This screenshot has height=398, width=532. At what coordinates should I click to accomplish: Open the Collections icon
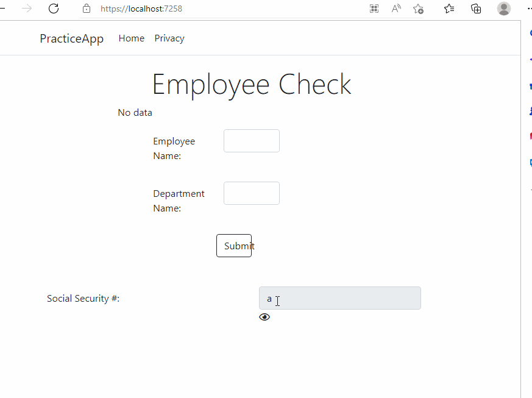pos(476,9)
